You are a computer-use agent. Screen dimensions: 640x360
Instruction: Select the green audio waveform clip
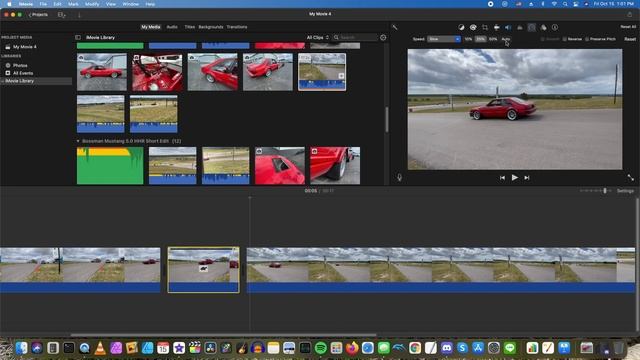(x=110, y=166)
